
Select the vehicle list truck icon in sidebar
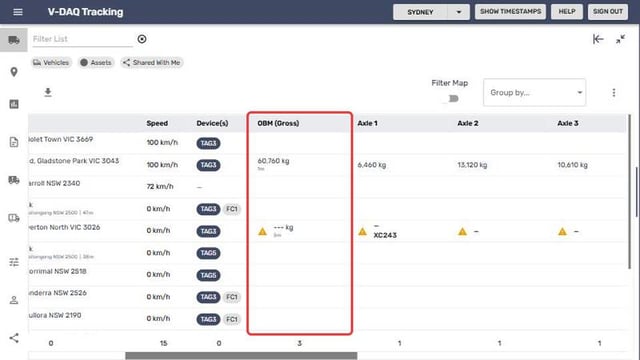(14, 40)
